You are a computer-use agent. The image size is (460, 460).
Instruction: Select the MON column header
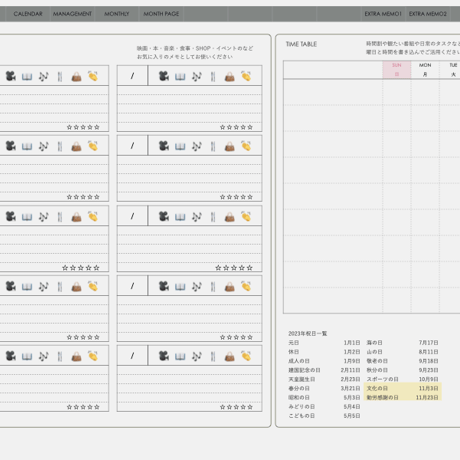425,70
